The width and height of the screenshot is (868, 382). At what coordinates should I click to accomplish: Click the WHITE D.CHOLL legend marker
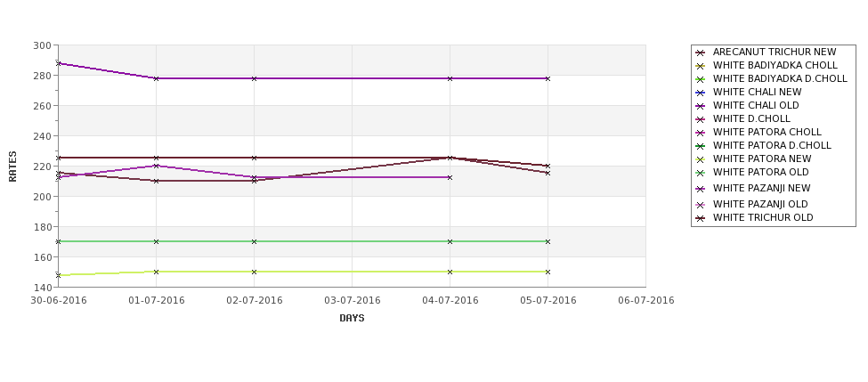tap(701, 119)
